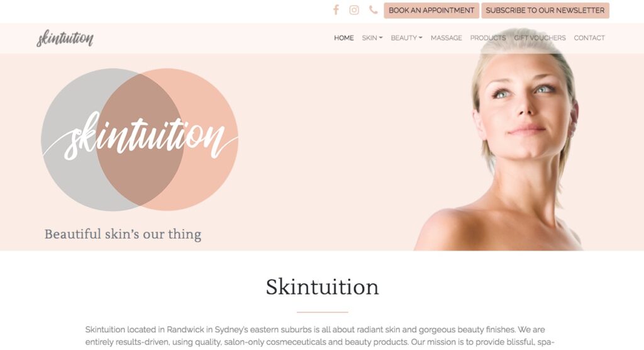Open the Facebook page icon
The height and width of the screenshot is (350, 644).
336,10
